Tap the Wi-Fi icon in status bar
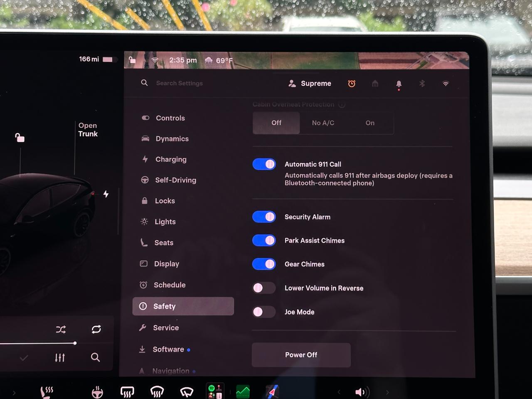 (155, 60)
